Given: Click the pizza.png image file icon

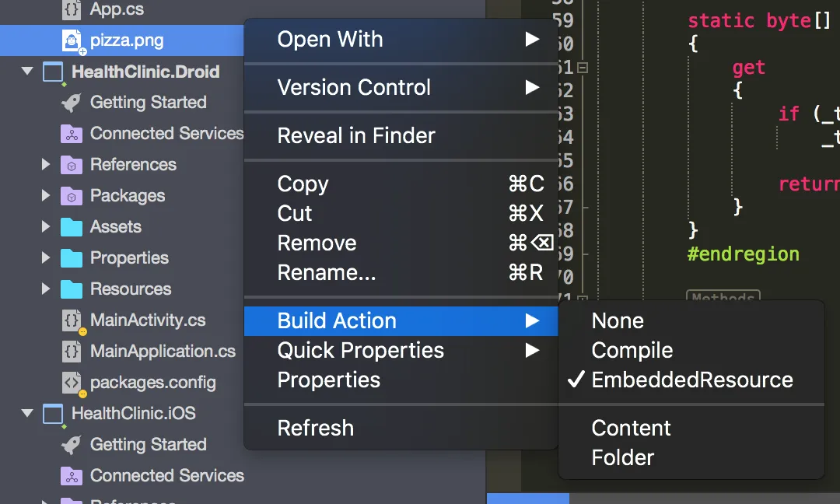Looking at the screenshot, I should 72,40.
